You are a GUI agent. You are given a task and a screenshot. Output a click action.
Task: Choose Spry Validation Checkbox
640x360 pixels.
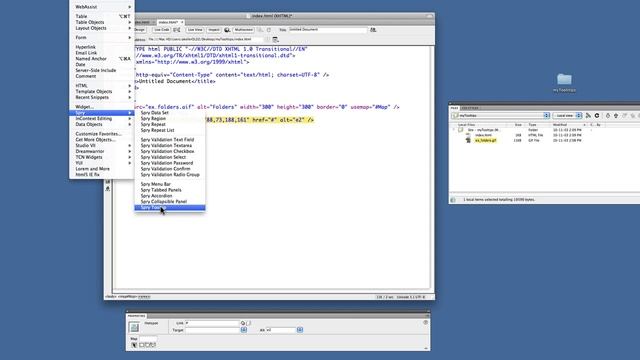[170, 151]
